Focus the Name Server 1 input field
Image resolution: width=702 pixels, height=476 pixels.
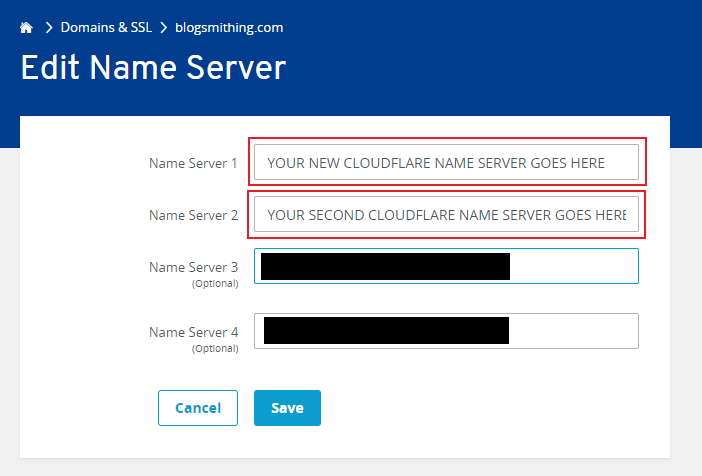(446, 162)
